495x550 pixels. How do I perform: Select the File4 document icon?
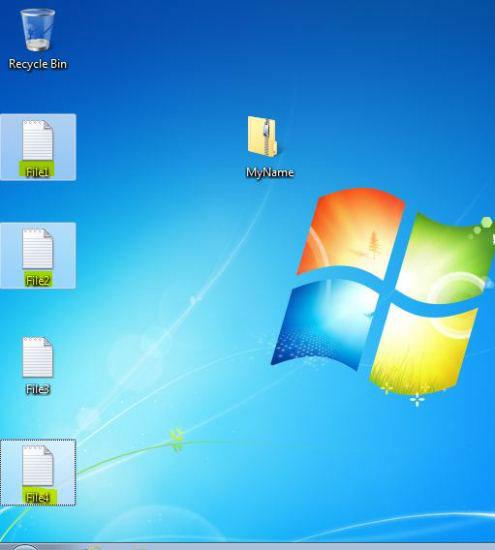click(38, 466)
